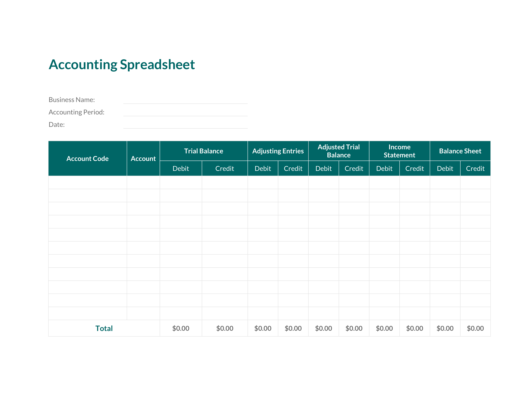Click $0.00 total for Income Statement Debit

(384, 328)
